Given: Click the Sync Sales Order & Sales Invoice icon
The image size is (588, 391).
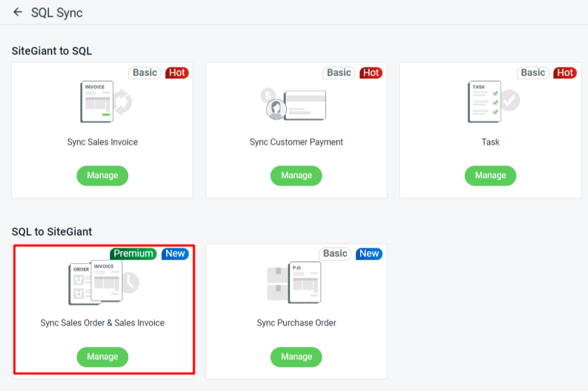Looking at the screenshot, I should click(x=104, y=282).
